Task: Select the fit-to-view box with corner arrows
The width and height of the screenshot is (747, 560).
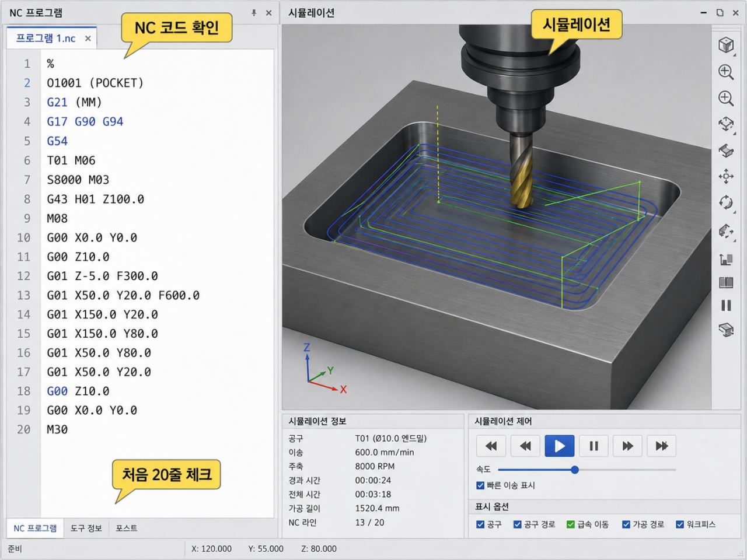Action: (725, 124)
